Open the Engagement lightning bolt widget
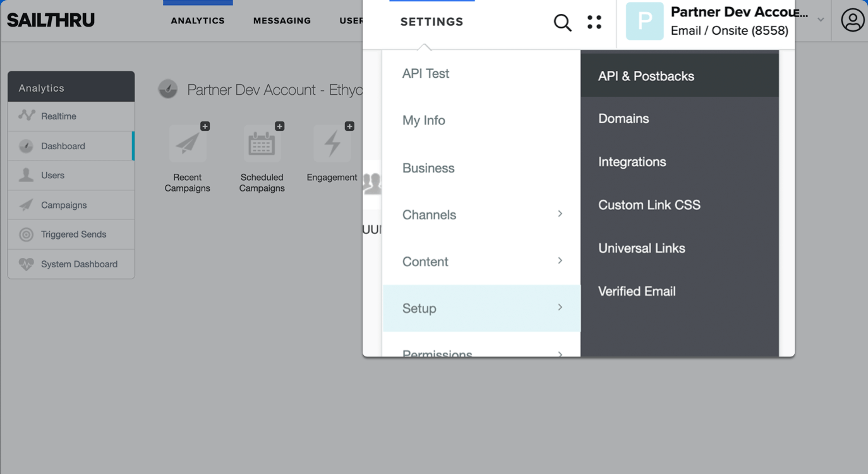The width and height of the screenshot is (868, 474). click(x=332, y=144)
